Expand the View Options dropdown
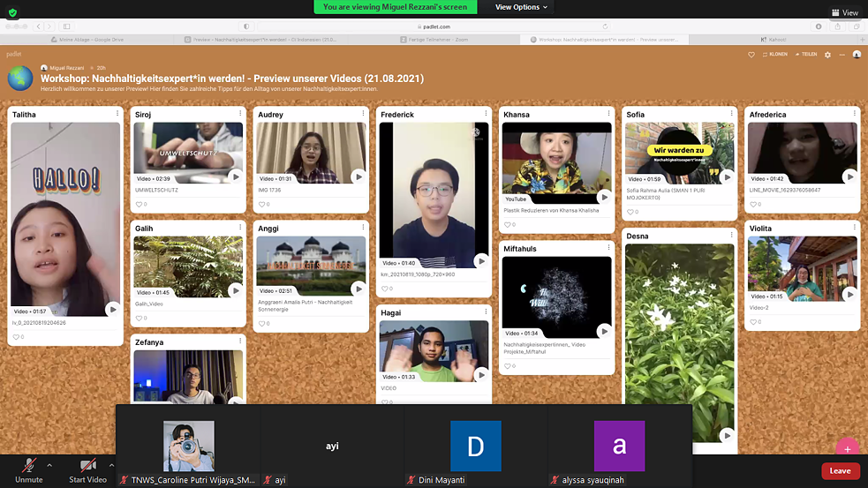 (x=521, y=7)
